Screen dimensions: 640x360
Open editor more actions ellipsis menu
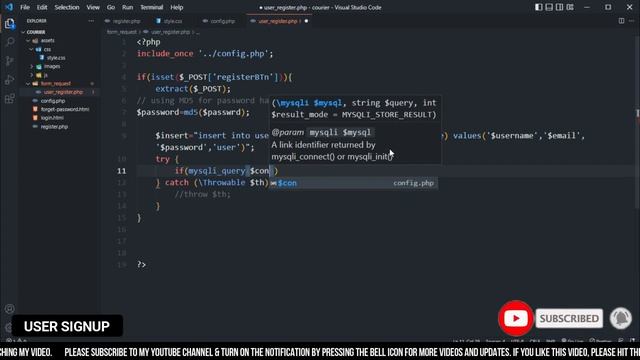pos(632,21)
